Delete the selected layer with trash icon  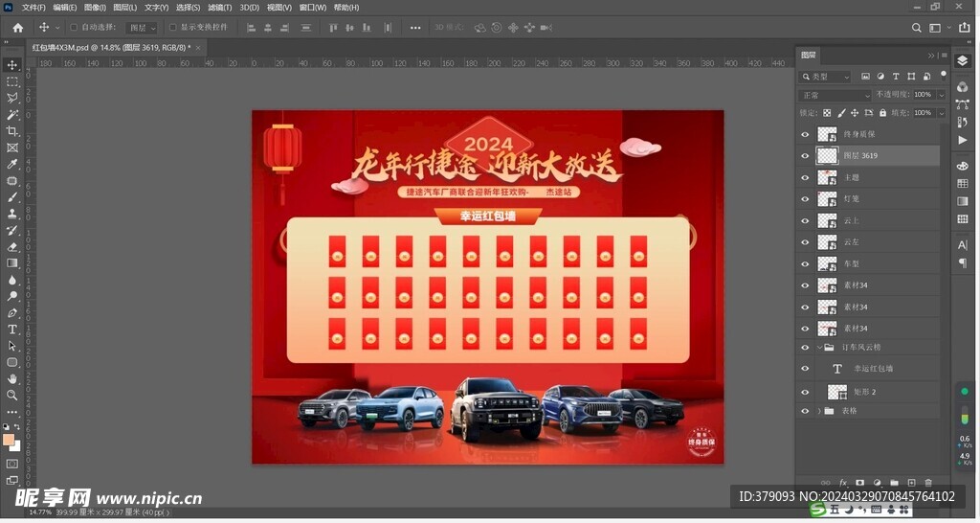pos(928,483)
